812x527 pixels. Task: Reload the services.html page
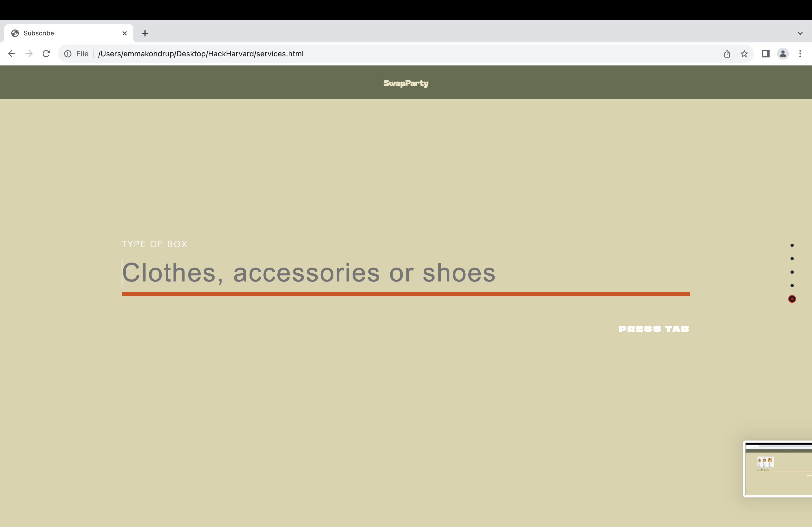46,53
